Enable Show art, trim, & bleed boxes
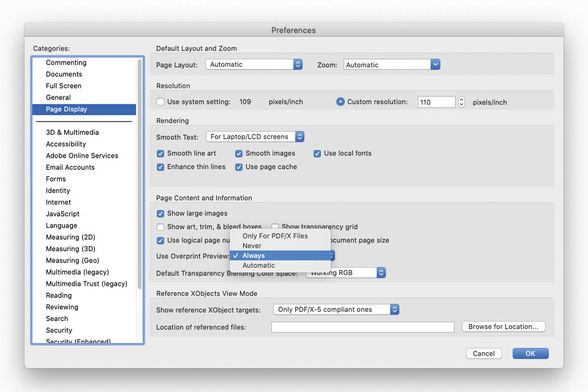The width and height of the screenshot is (588, 392). pos(161,227)
